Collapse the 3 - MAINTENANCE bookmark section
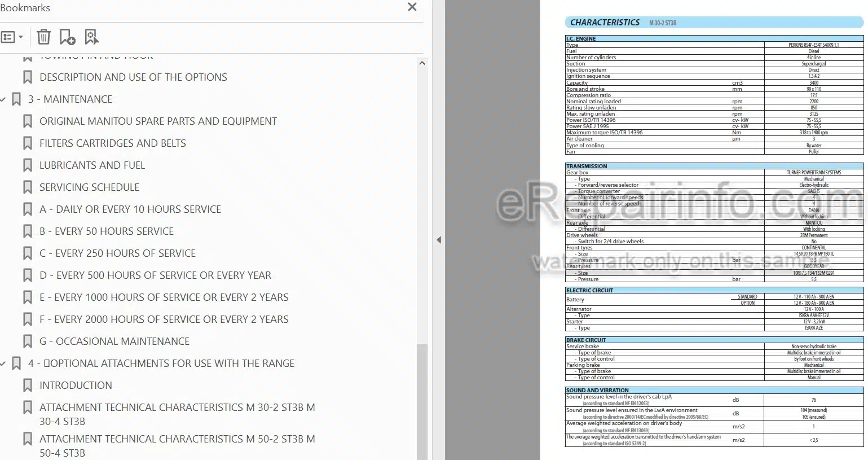 3,99
